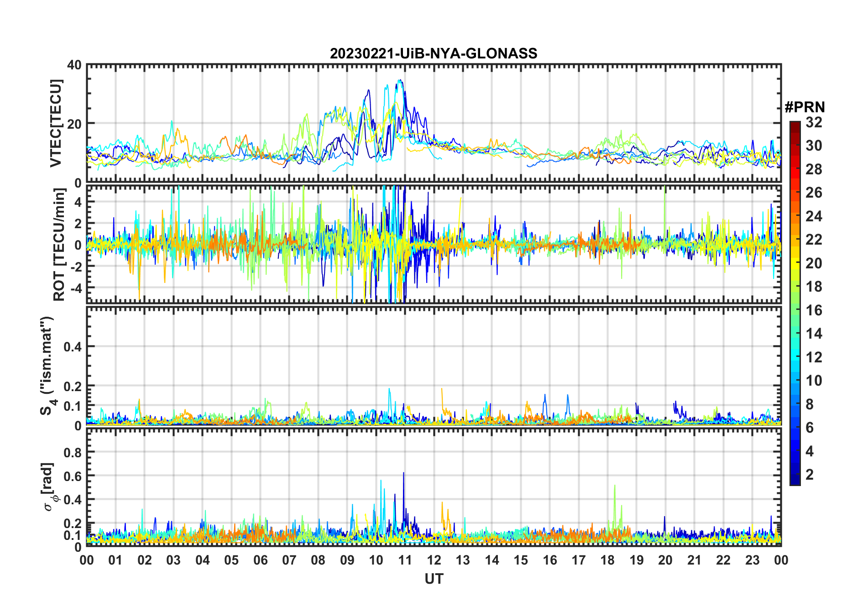
Task: Click x-axis hour label "22"
Action: (723, 560)
